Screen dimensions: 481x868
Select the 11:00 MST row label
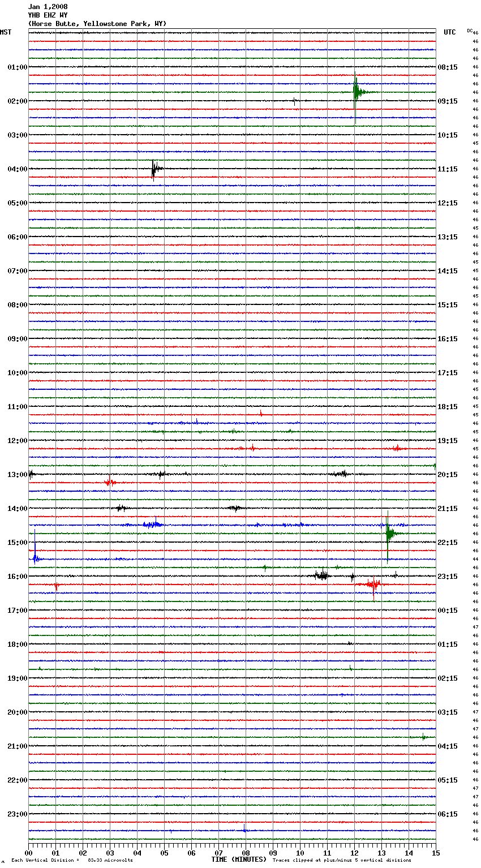click(17, 407)
